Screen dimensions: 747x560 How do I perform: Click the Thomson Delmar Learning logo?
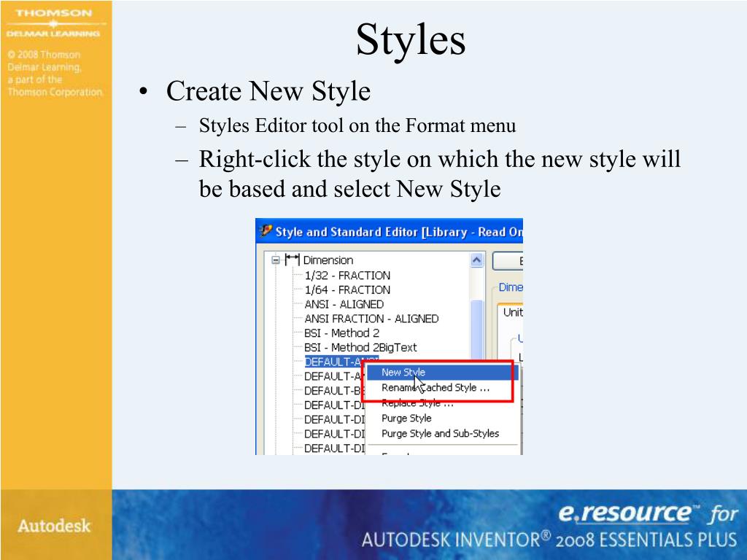pyautogui.click(x=53, y=23)
